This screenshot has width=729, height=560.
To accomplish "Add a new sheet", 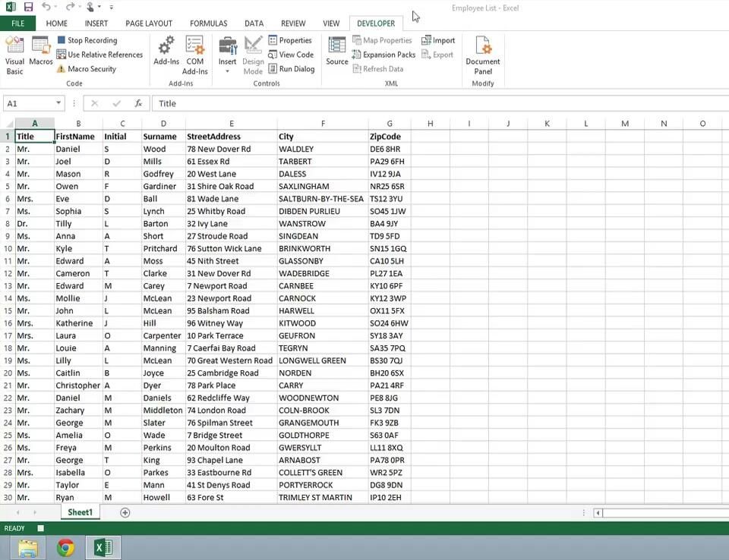I will pyautogui.click(x=125, y=513).
